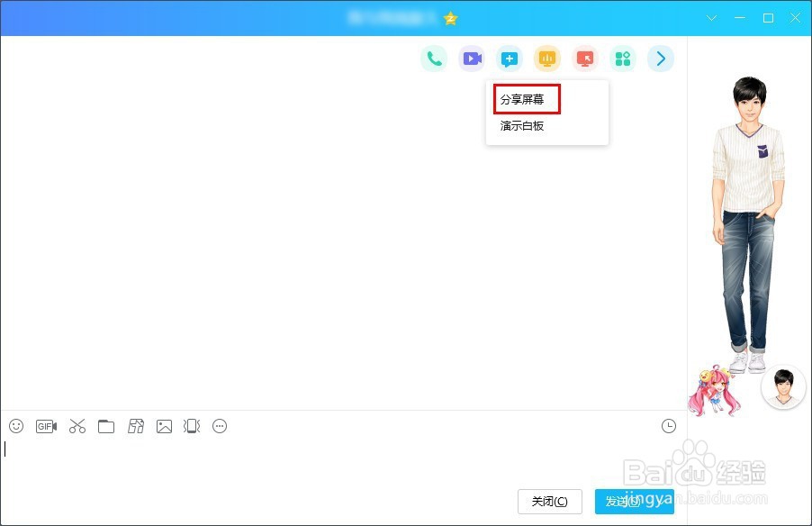This screenshot has height=526, width=812.
Task: Start a video call
Action: pos(472,58)
